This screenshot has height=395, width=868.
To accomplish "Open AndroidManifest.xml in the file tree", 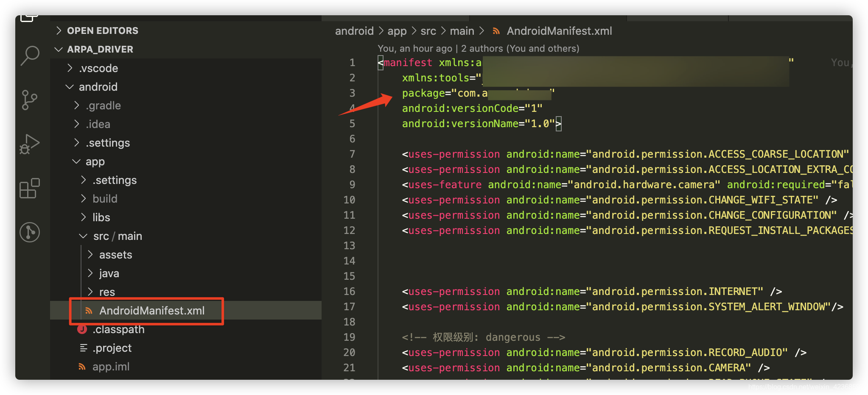I will (x=152, y=311).
